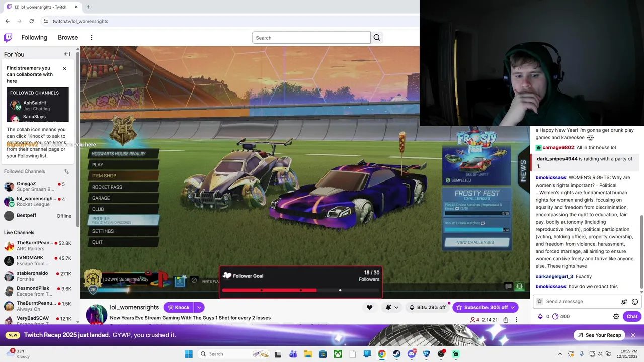Open the top nav more-options menu
Viewport: 644px width, 362px height.
click(x=92, y=38)
